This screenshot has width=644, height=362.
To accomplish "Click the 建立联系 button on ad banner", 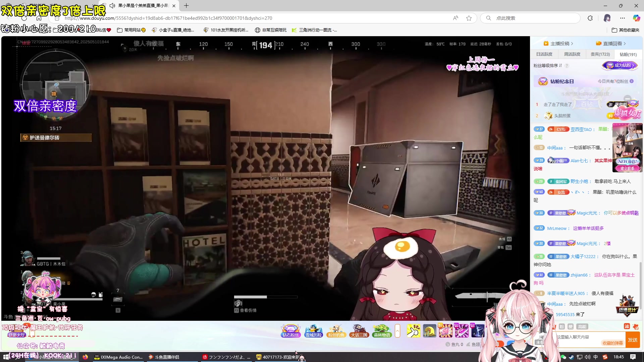I will tap(627, 169).
